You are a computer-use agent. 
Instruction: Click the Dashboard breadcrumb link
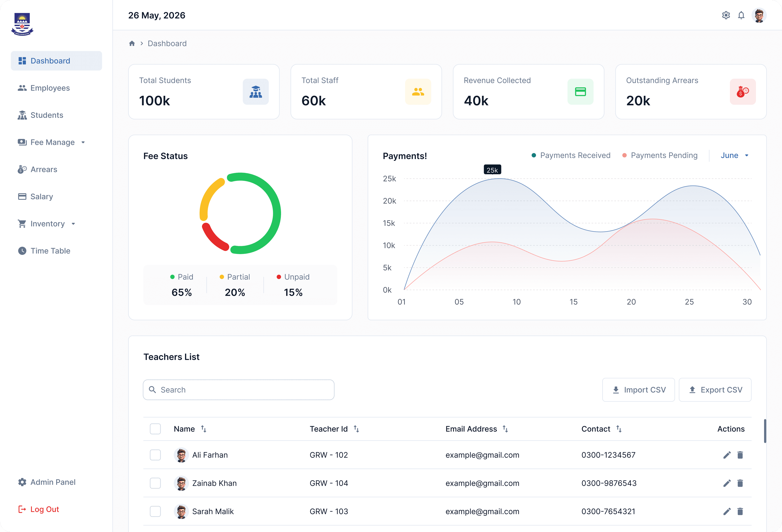pyautogui.click(x=167, y=43)
